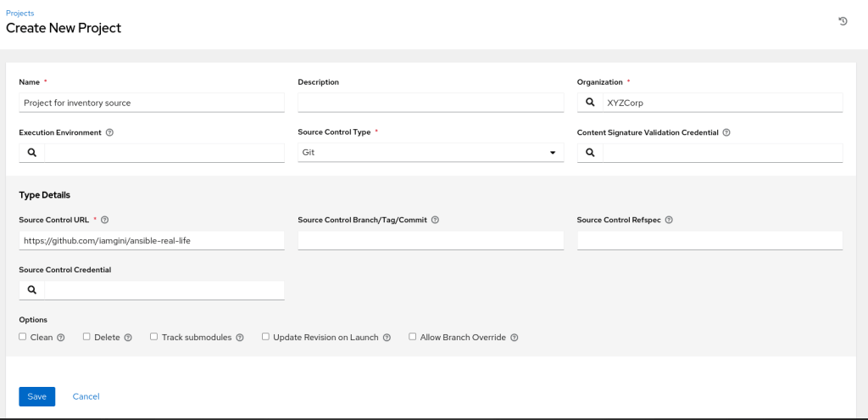This screenshot has height=420, width=868.
Task: Open Content Signature Validation Credential search icon
Action: click(x=590, y=153)
